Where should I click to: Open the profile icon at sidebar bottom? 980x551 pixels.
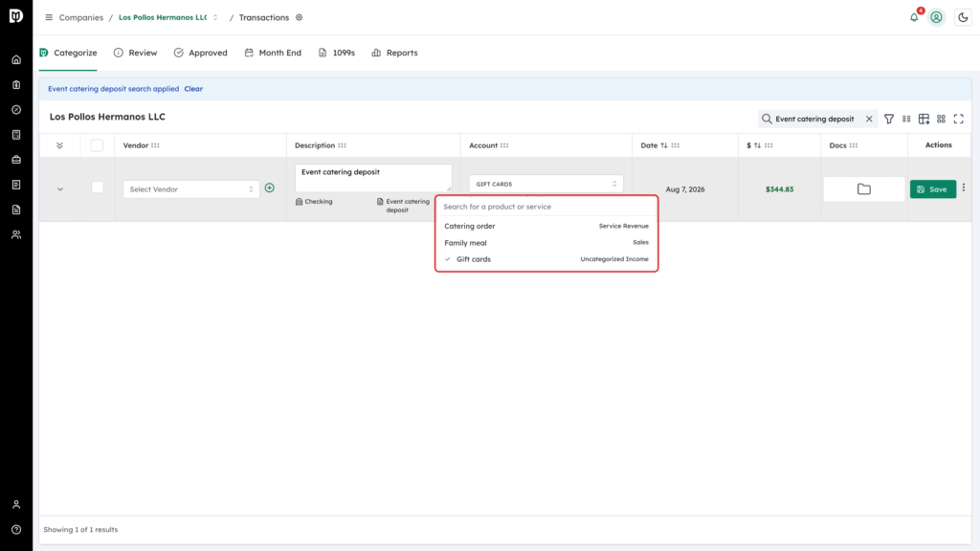click(16, 505)
